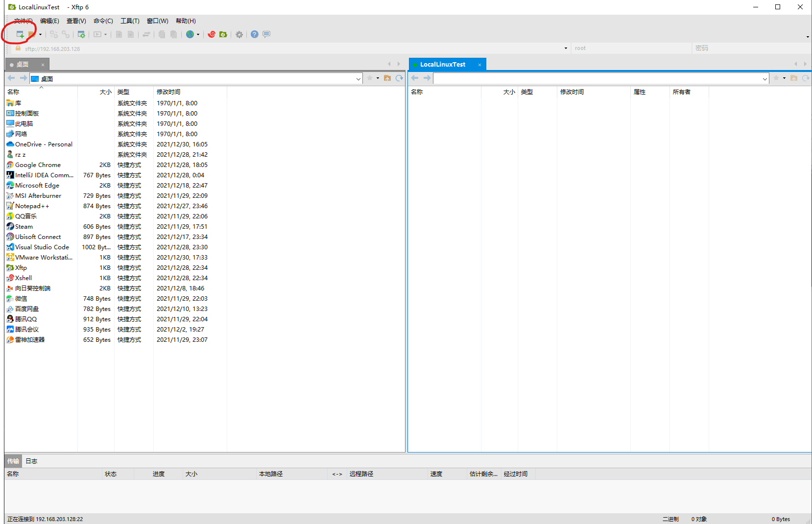Open the 工具(T) menu
Viewport: 812px width, 524px height.
click(130, 21)
